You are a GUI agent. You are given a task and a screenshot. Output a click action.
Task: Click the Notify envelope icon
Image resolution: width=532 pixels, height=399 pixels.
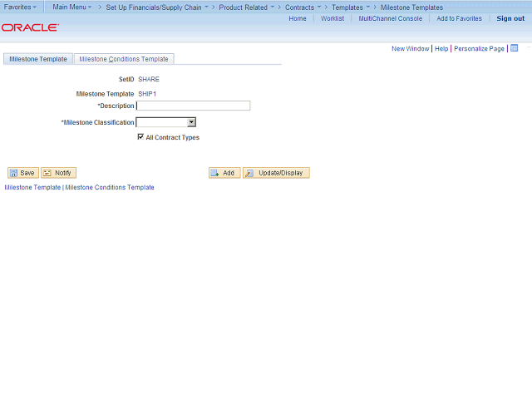47,173
